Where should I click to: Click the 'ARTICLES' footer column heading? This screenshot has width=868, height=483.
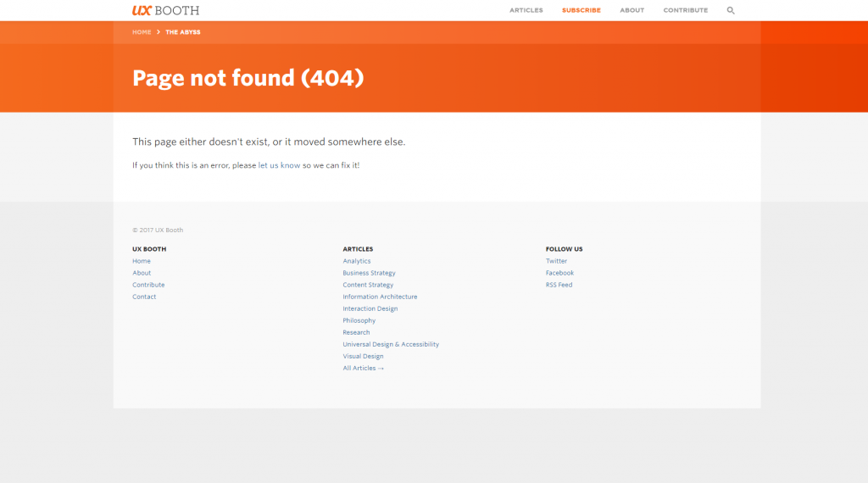coord(358,249)
